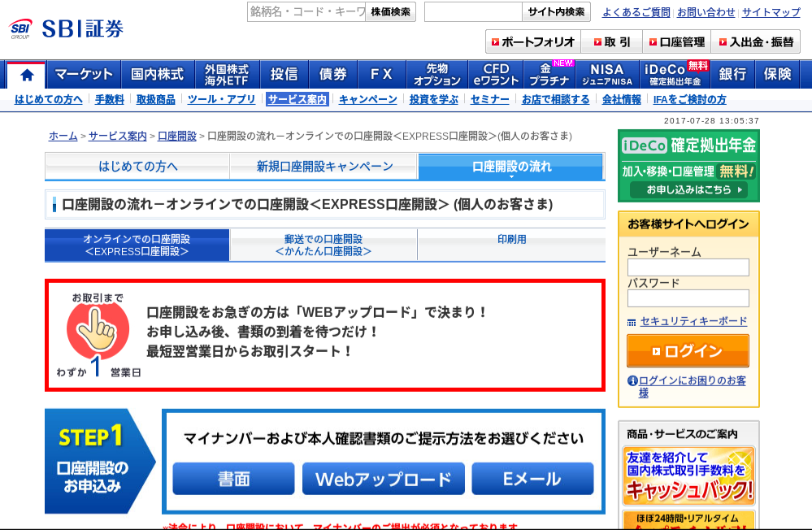
Task: Open the FX menu
Action: (x=382, y=75)
